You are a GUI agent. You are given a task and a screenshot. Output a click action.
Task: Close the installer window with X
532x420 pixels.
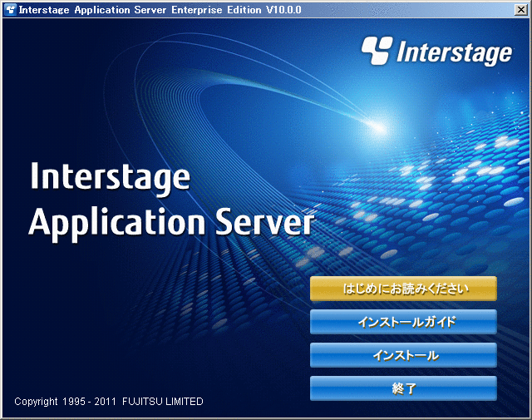[521, 9]
